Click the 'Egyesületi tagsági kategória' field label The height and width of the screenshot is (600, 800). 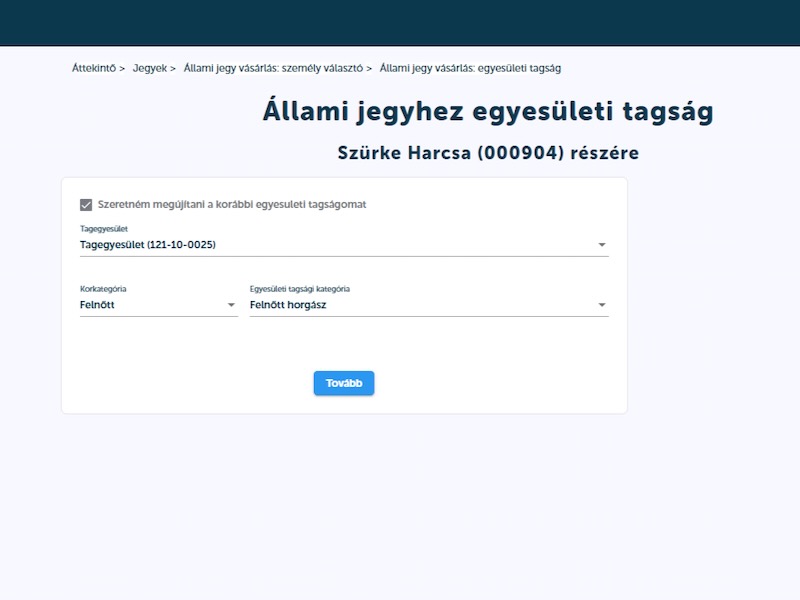(300, 289)
